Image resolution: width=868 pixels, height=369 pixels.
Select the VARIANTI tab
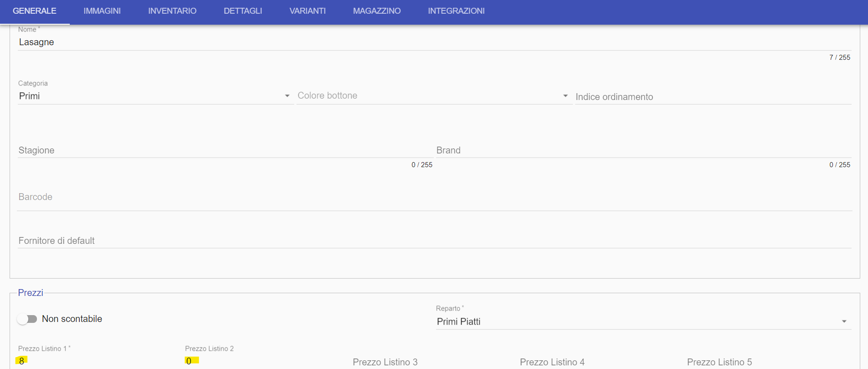coord(307,11)
